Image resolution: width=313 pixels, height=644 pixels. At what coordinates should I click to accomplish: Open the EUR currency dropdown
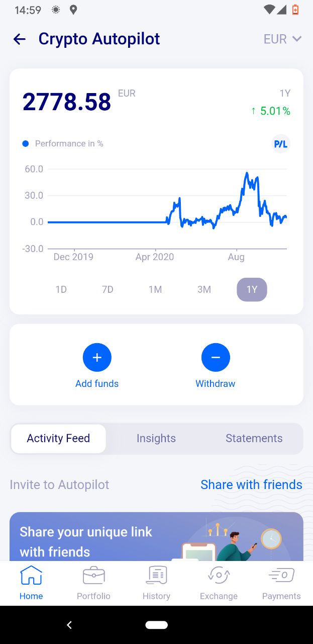click(282, 39)
